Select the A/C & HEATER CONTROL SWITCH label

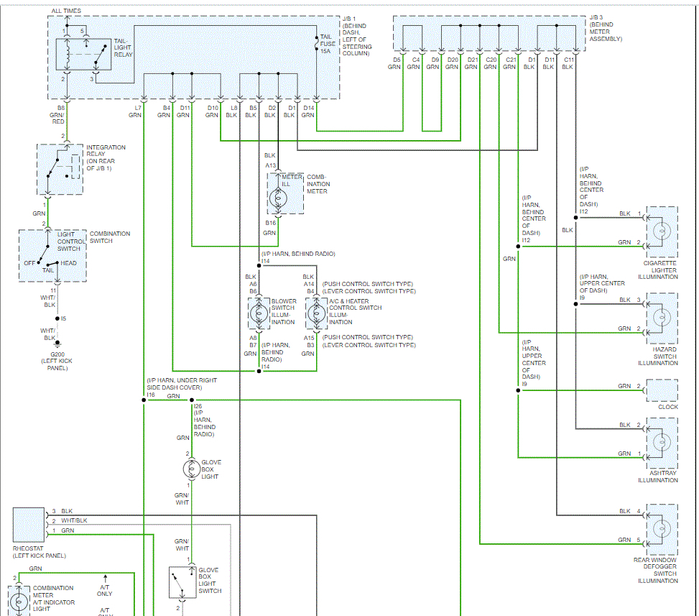(x=356, y=311)
